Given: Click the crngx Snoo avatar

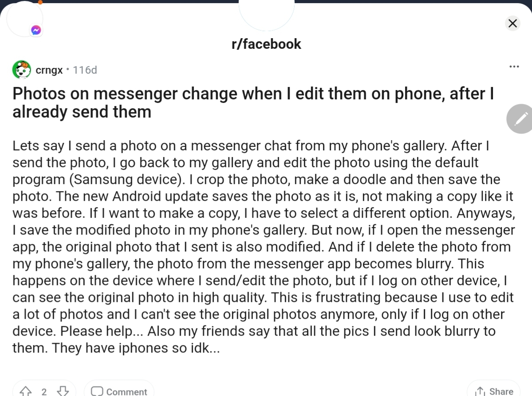Looking at the screenshot, I should (x=21, y=70).
